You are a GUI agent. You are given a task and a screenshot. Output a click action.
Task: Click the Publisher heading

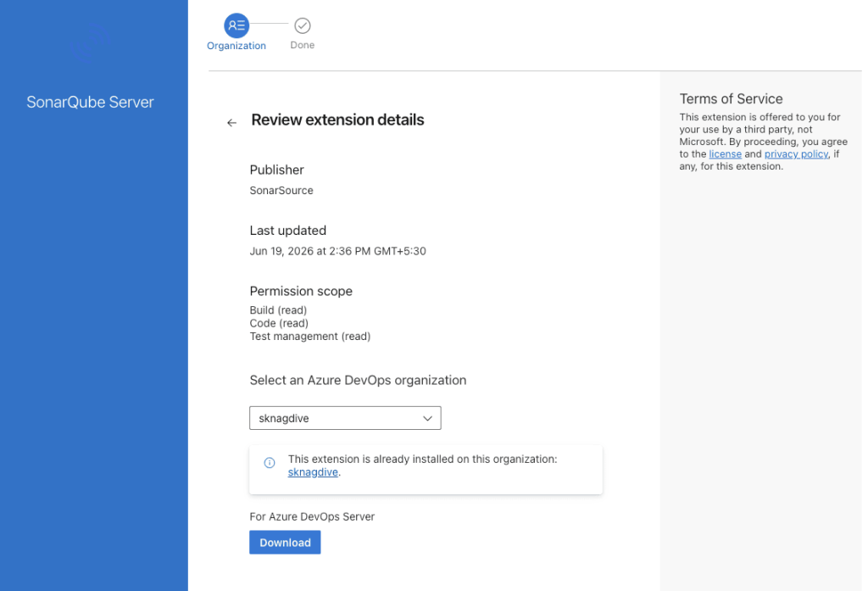(277, 170)
